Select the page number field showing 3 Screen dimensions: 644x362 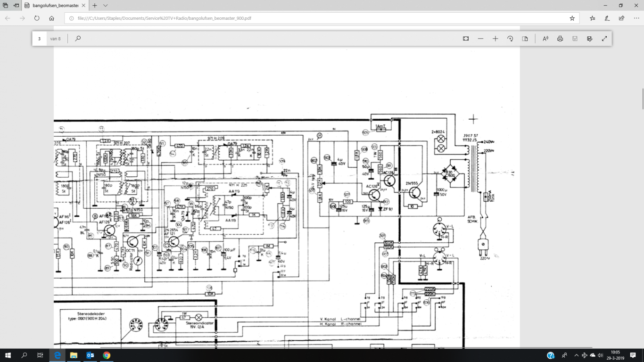click(x=40, y=39)
